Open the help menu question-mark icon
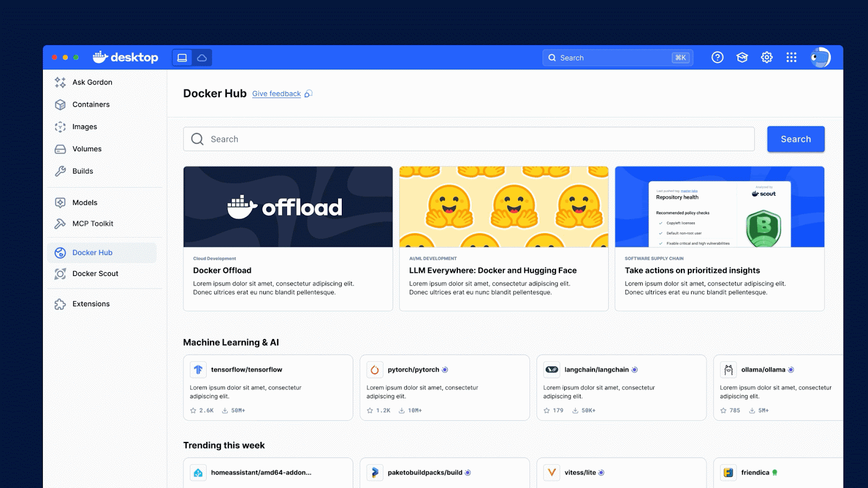The image size is (868, 488). [717, 57]
